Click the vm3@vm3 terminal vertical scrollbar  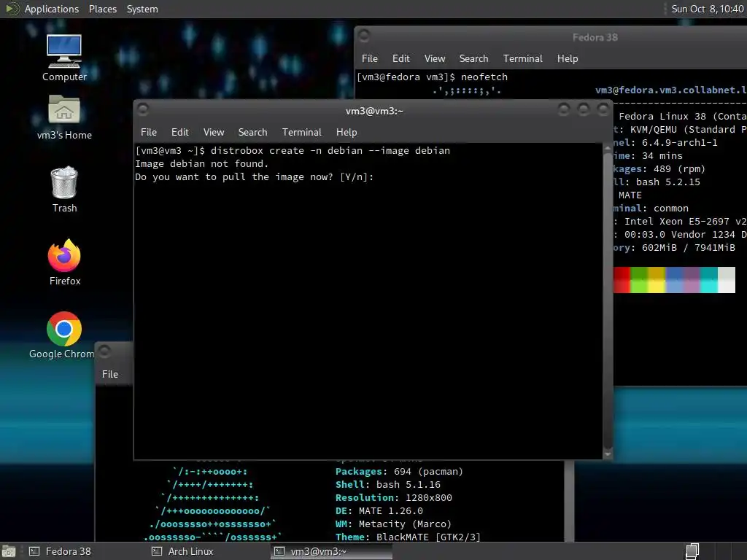pyautogui.click(x=608, y=301)
